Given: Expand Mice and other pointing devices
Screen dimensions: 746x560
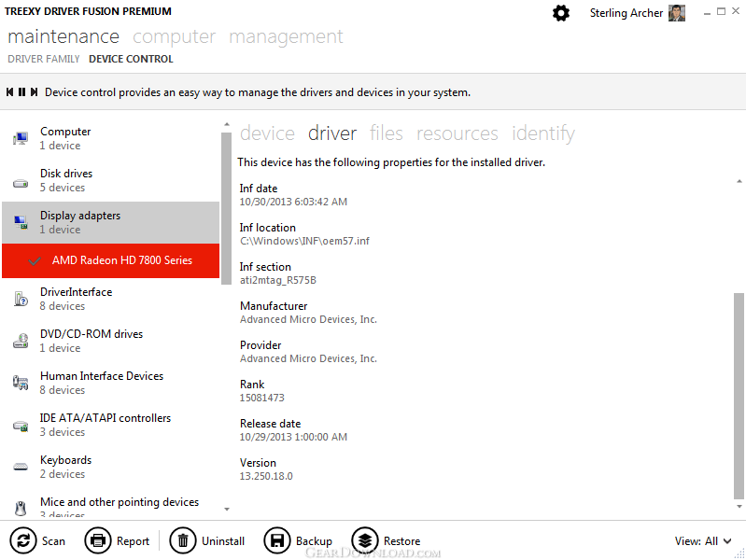Looking at the screenshot, I should point(110,504).
